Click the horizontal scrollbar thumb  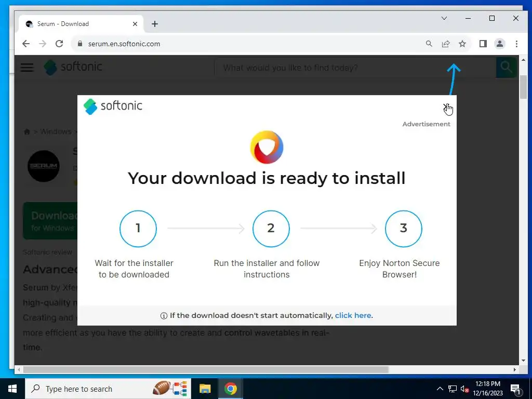click(x=206, y=369)
